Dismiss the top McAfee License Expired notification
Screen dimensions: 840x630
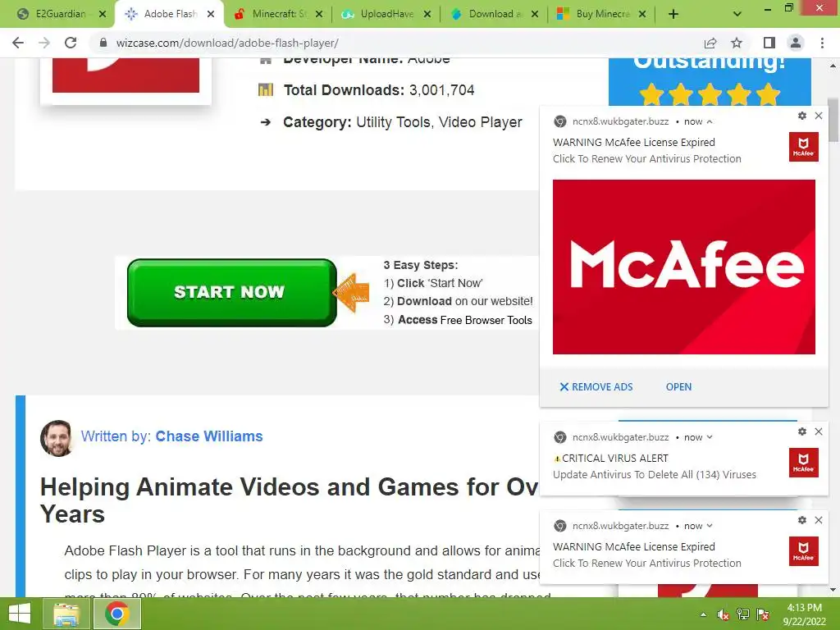819,116
